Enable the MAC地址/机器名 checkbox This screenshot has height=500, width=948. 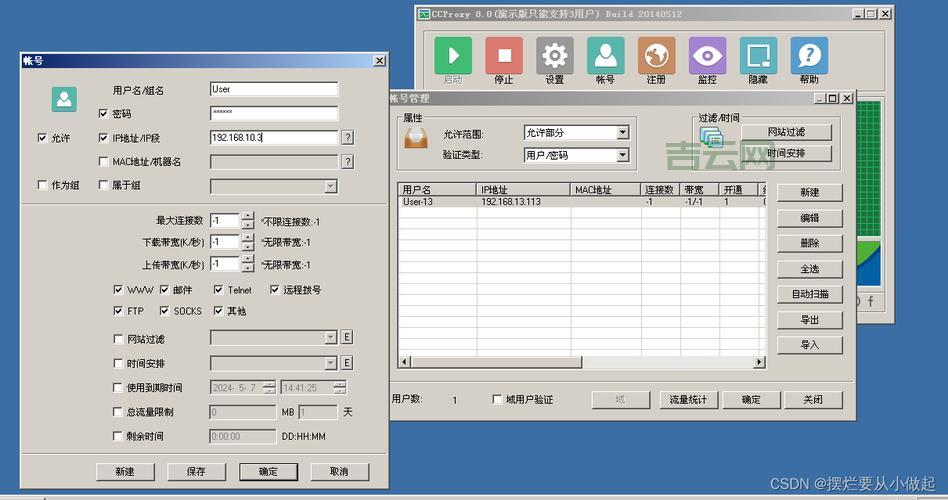(x=103, y=162)
